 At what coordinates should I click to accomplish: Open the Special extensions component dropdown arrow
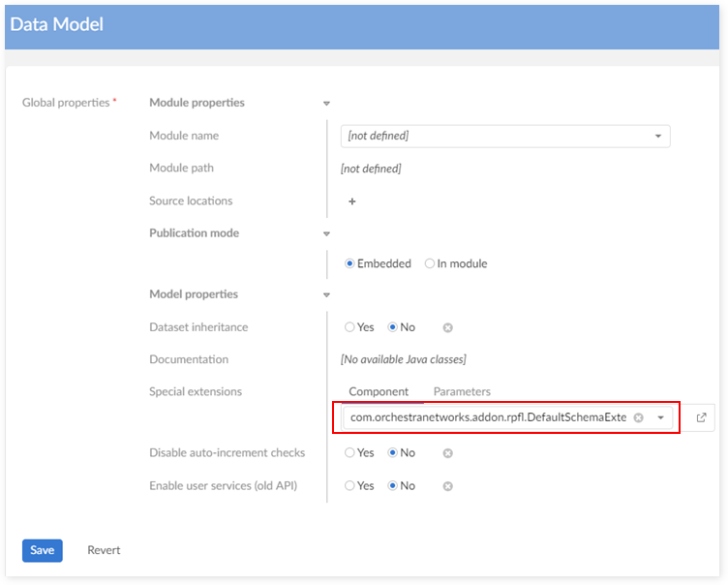coord(660,417)
